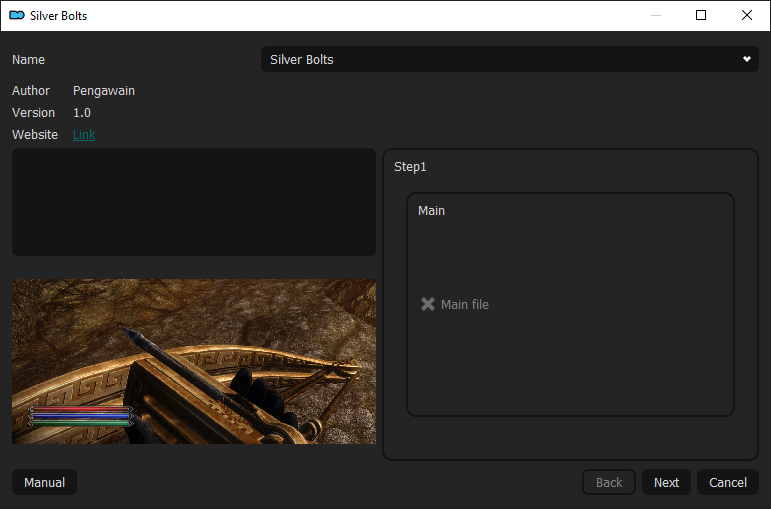The width and height of the screenshot is (771, 509).
Task: Click the author name Pengawain
Action: (104, 91)
